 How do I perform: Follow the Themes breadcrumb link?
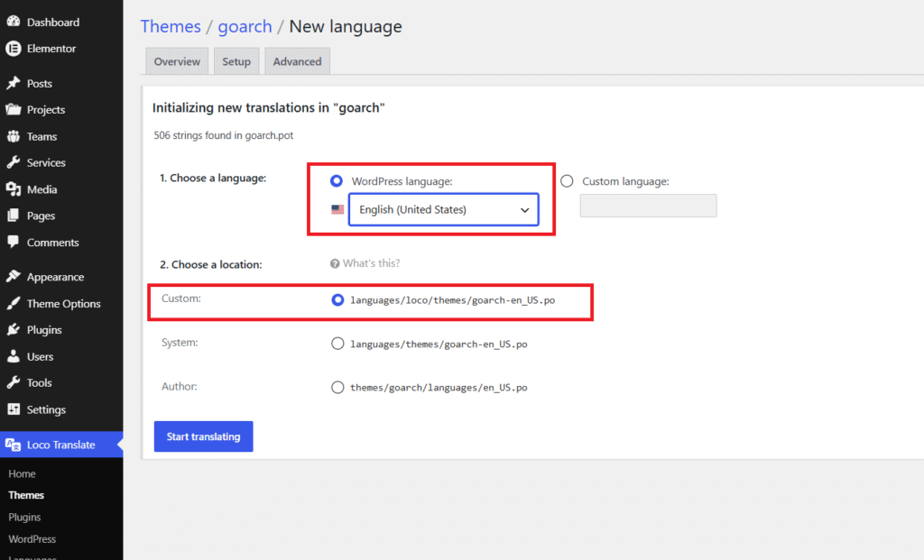(x=171, y=26)
